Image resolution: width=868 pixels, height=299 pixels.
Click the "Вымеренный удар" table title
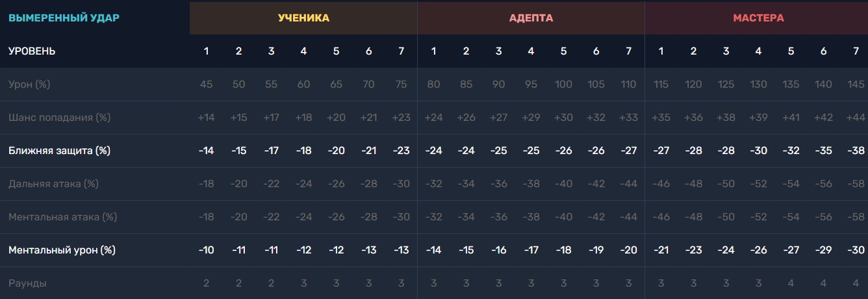pyautogui.click(x=64, y=18)
